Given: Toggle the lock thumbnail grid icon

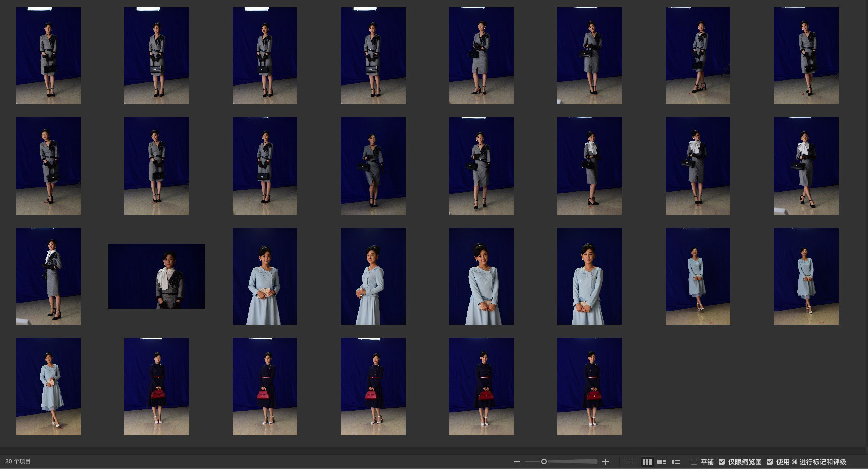Looking at the screenshot, I should pos(628,462).
